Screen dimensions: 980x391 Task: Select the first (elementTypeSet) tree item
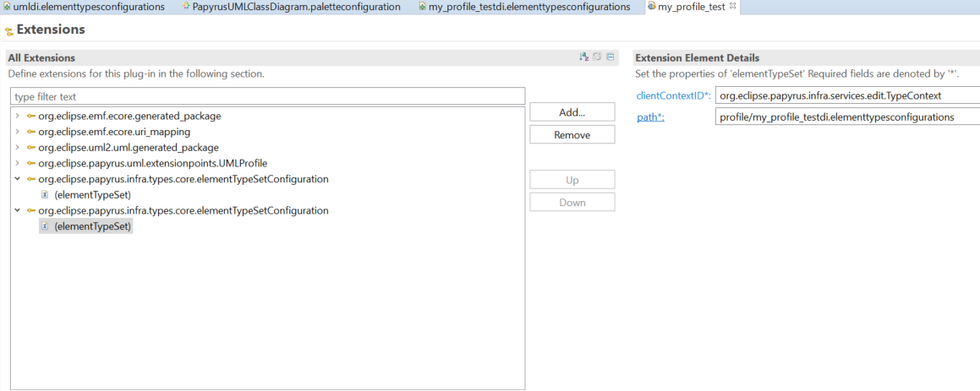tap(92, 196)
